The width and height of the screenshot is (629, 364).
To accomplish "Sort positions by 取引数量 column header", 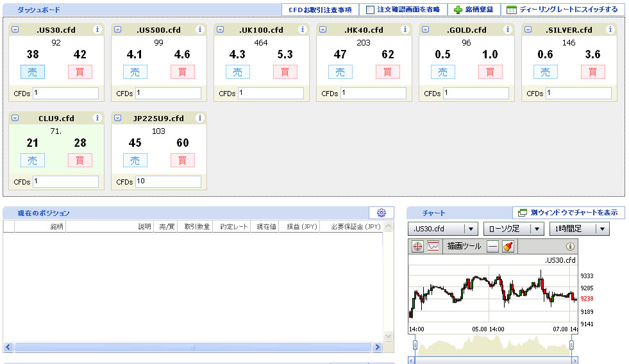I will pyautogui.click(x=196, y=226).
